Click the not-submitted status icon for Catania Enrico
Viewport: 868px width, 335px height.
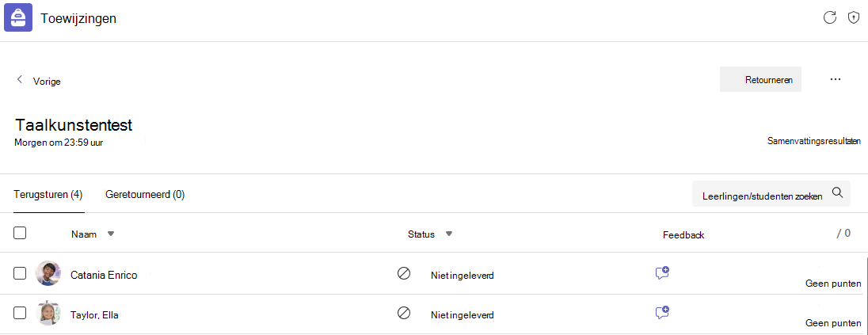[x=404, y=273]
